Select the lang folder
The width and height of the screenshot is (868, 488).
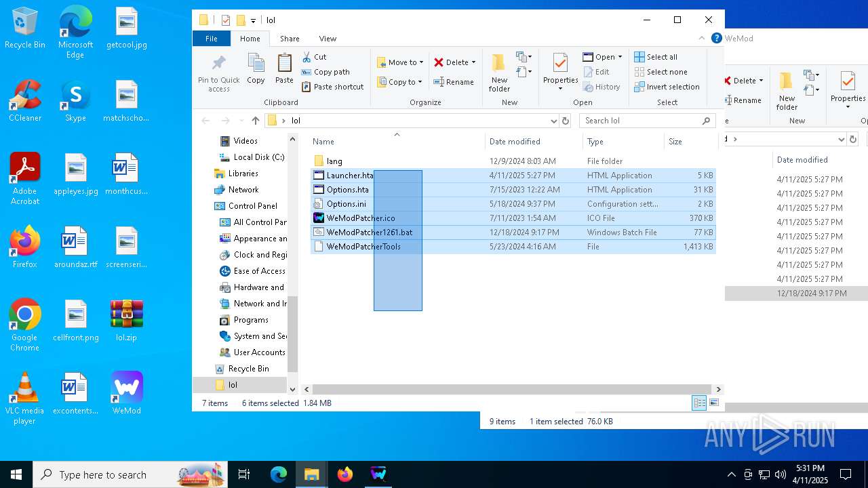pos(513,161)
